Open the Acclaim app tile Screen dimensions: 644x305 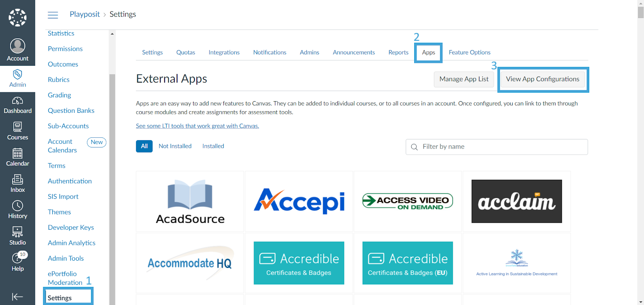pos(517,201)
